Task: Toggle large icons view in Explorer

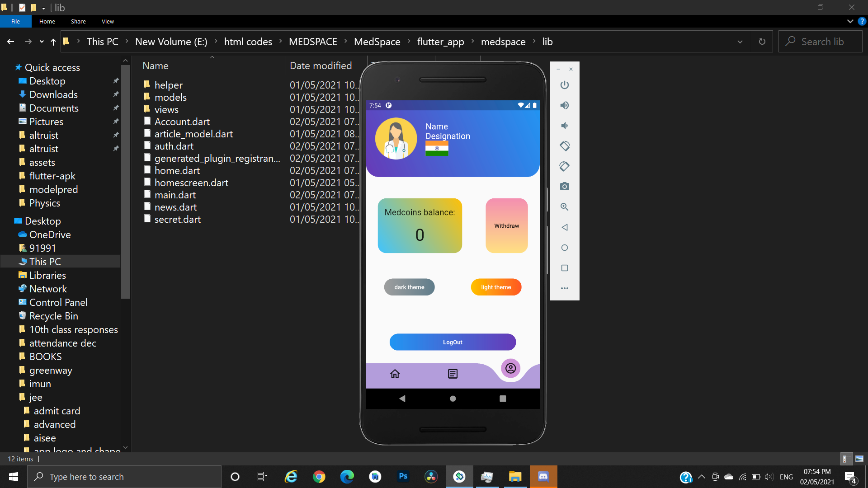Action: 859,459
